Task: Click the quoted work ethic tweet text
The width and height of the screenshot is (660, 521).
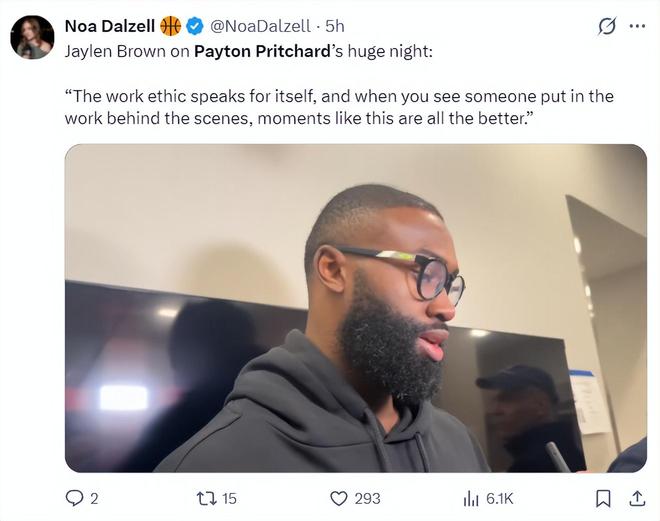Action: (x=338, y=106)
